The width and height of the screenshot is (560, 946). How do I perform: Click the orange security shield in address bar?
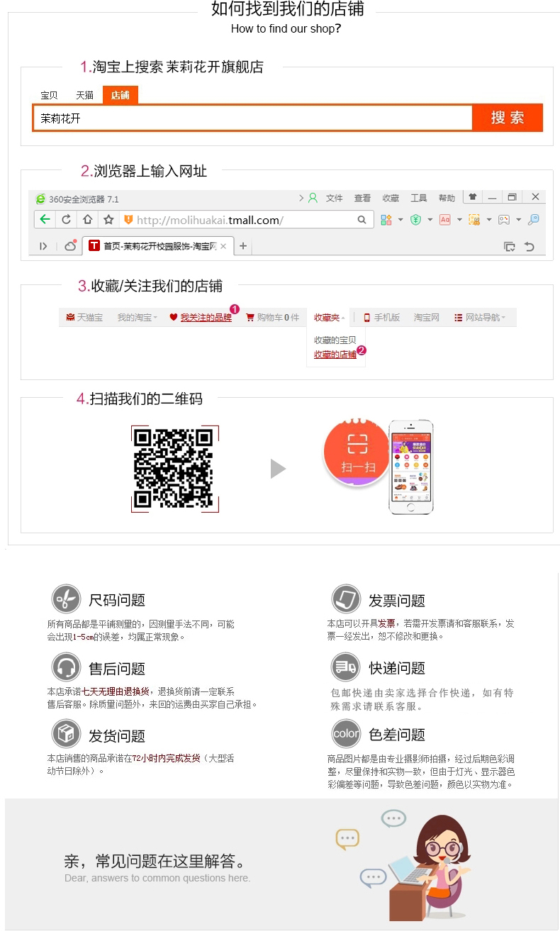(x=128, y=220)
